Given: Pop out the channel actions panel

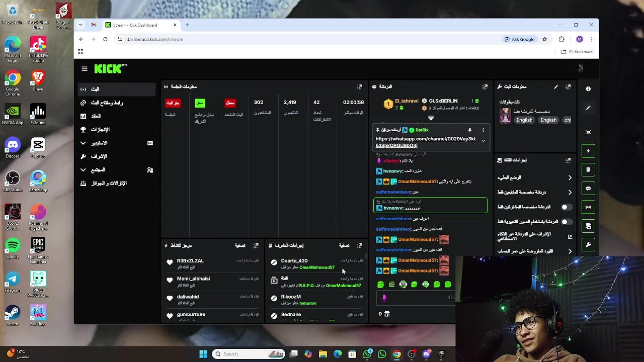Looking at the screenshot, I should point(568,160).
